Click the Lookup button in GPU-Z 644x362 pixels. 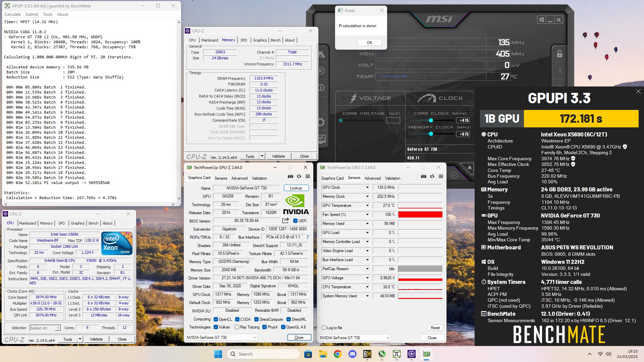[x=296, y=188]
